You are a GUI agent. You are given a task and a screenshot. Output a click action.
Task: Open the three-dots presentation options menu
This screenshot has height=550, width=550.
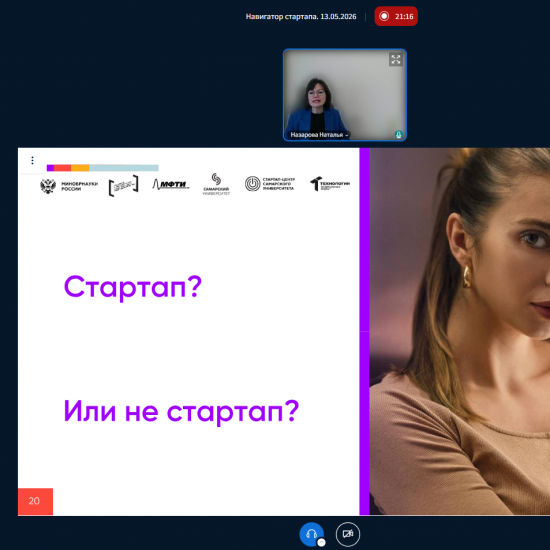point(32,160)
